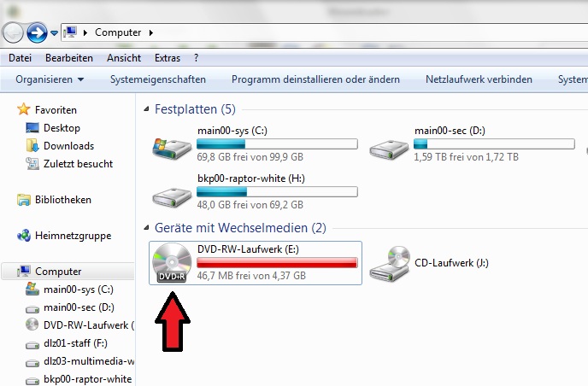588x386 pixels.
Task: Click Netzlaufwerk verbinden button
Action: tap(479, 79)
